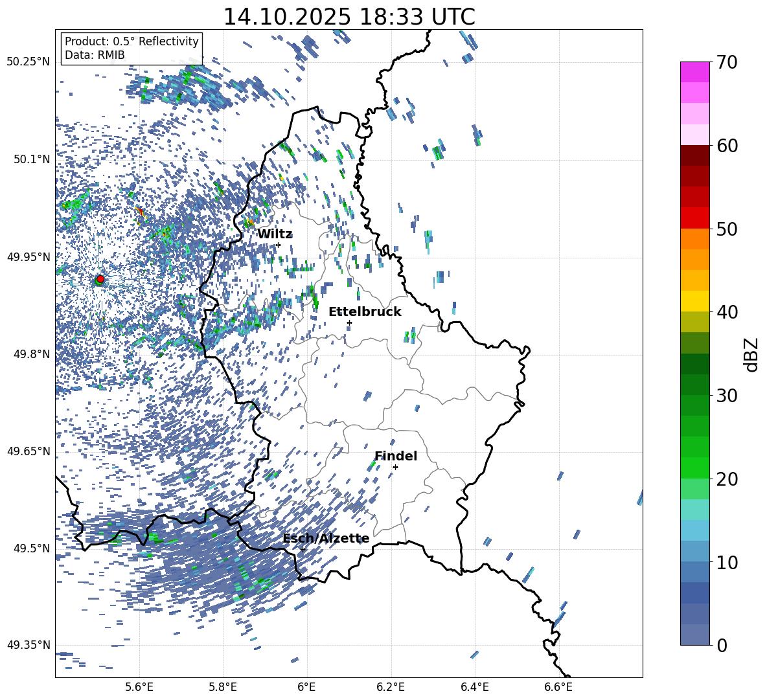
Task: Select the Ettelbruck city label
Action: tap(365, 311)
